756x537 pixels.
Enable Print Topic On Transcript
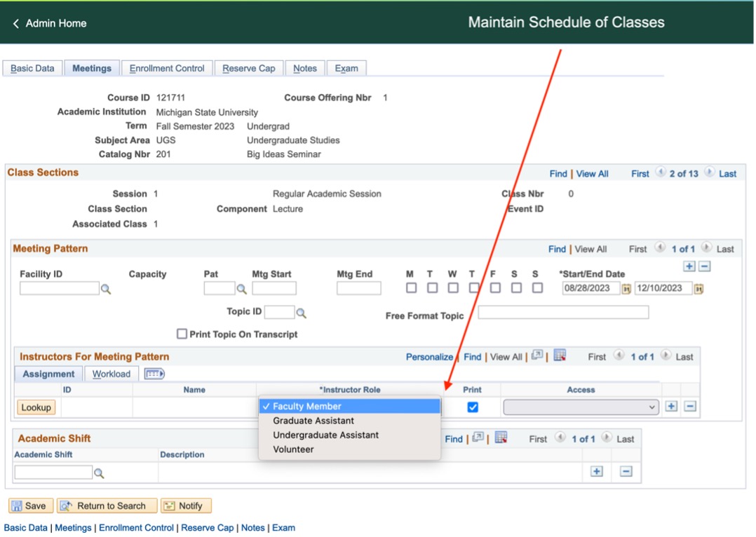pos(182,334)
